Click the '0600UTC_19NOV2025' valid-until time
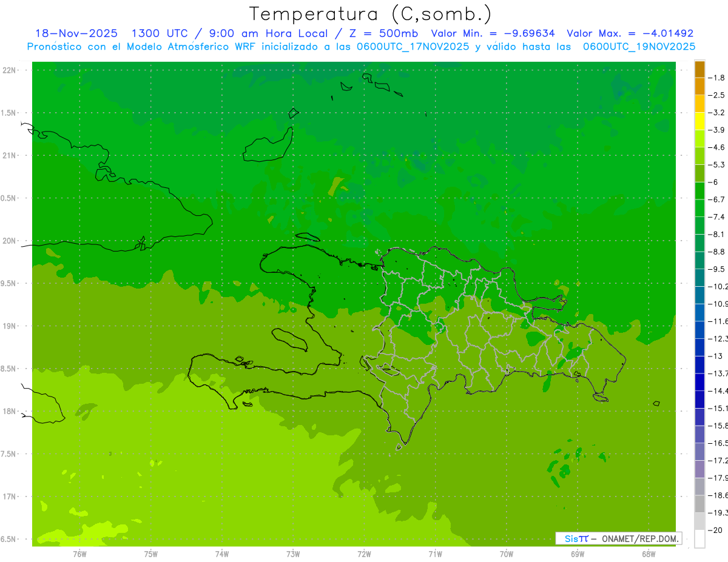This screenshot has width=728, height=562. [x=639, y=47]
